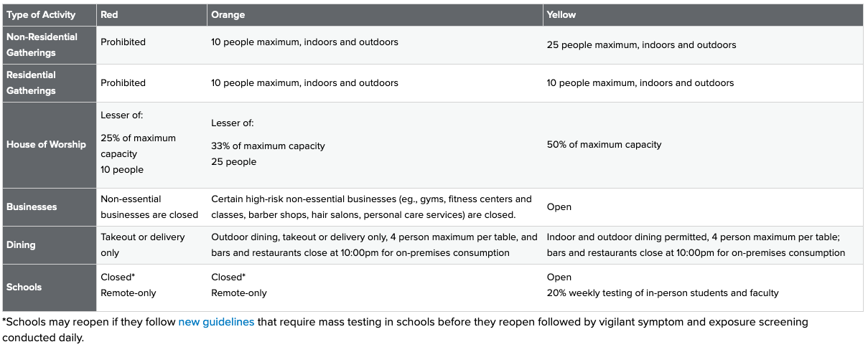Open the new guidelines link

216,322
